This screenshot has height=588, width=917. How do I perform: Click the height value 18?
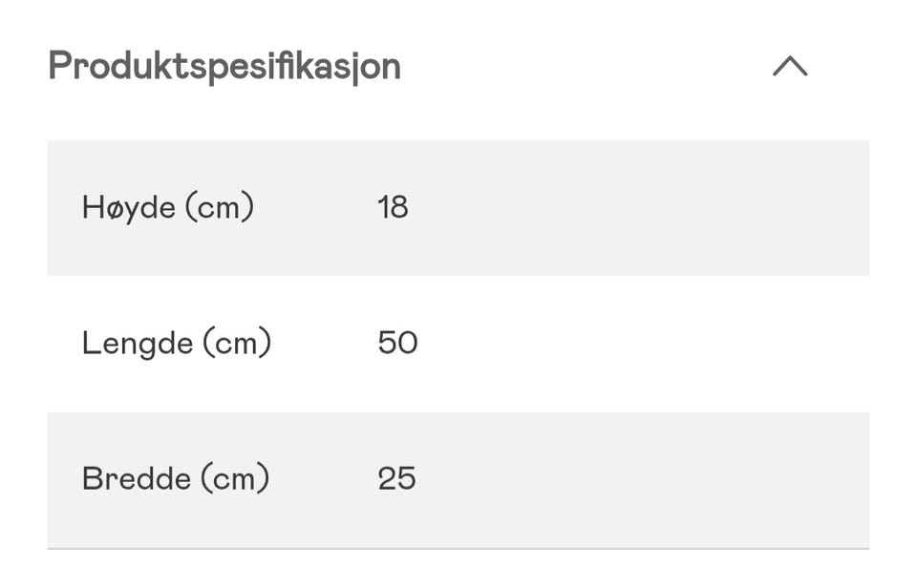(393, 207)
